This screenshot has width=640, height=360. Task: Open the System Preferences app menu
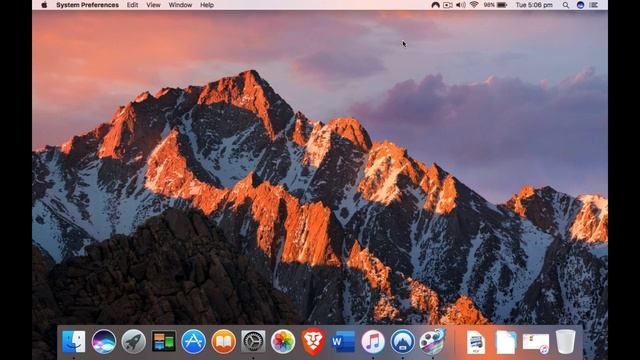87,5
